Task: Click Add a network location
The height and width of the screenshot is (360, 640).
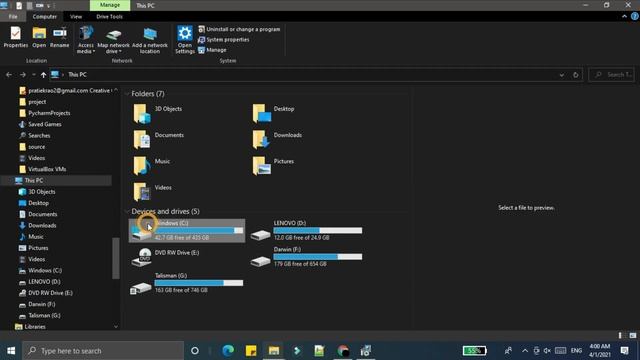Action: point(150,40)
